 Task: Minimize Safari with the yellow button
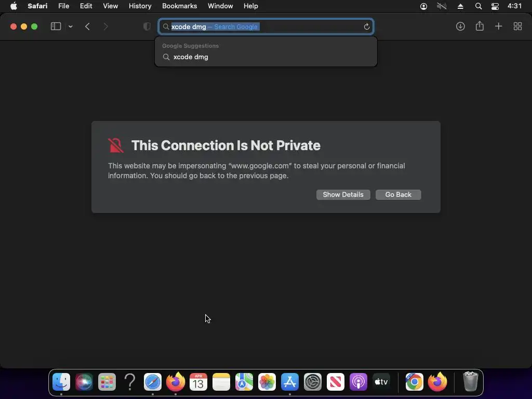point(24,26)
